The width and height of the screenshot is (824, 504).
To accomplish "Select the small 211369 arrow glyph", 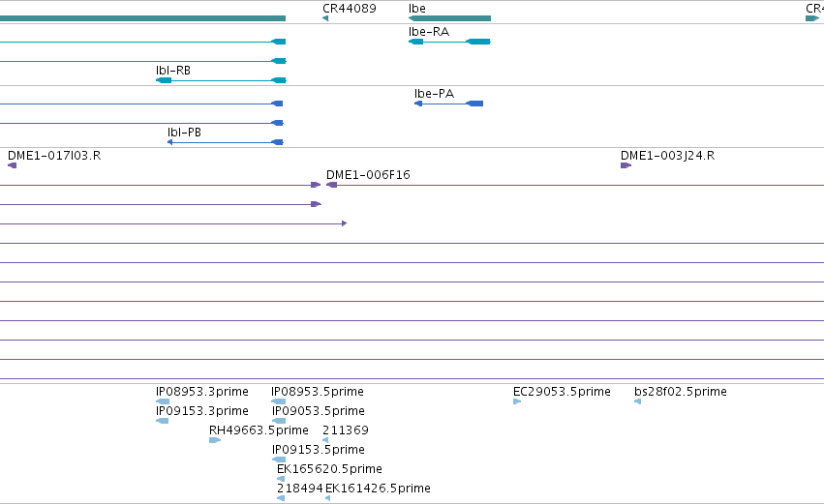I will tap(325, 440).
